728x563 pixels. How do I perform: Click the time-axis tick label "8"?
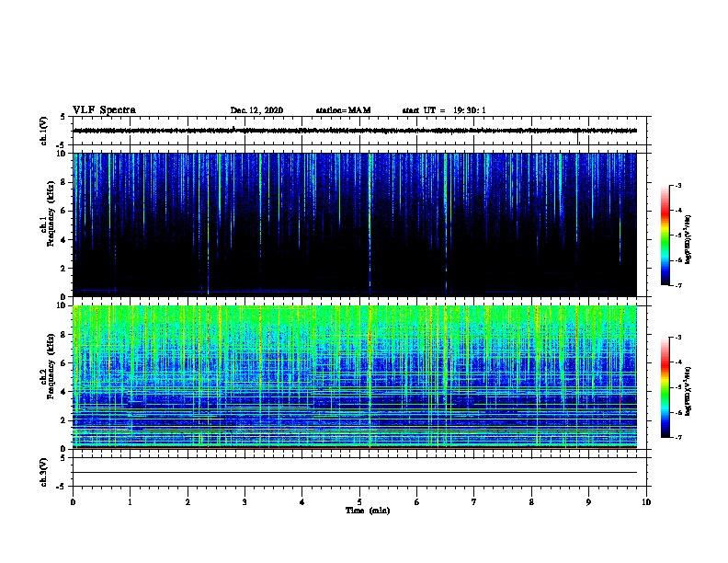pos(531,502)
